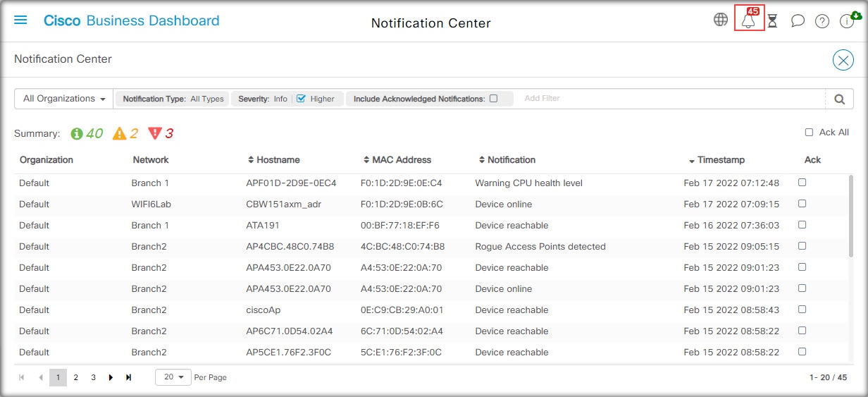Go to page 3 of notifications

[93, 377]
